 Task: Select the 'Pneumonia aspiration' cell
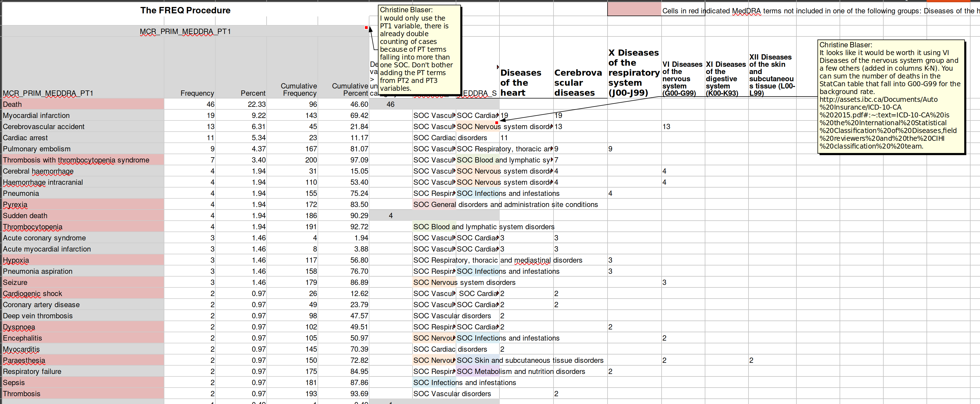(x=83, y=271)
